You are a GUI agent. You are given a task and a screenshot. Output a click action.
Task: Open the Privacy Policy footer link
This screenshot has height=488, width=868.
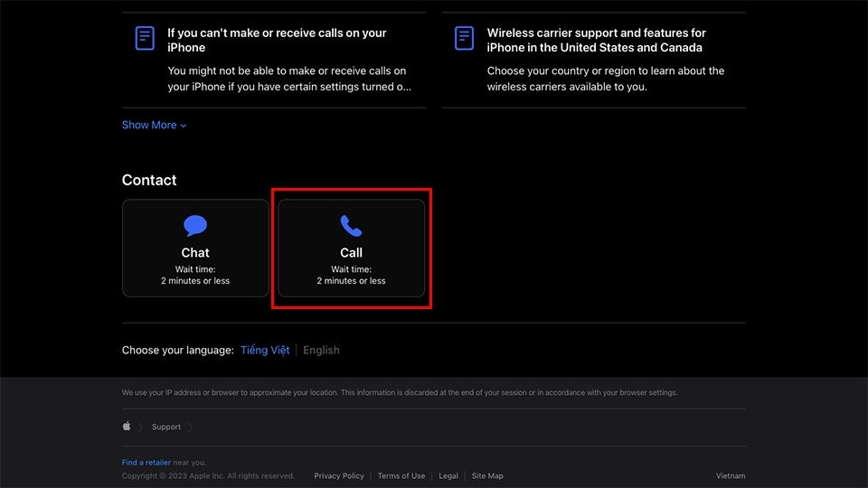(339, 475)
